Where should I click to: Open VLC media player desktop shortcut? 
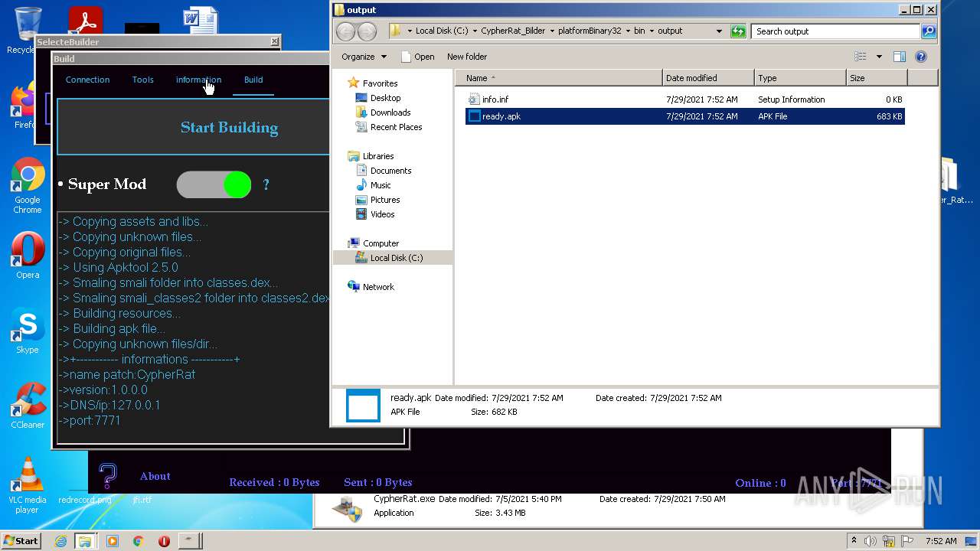click(x=28, y=485)
